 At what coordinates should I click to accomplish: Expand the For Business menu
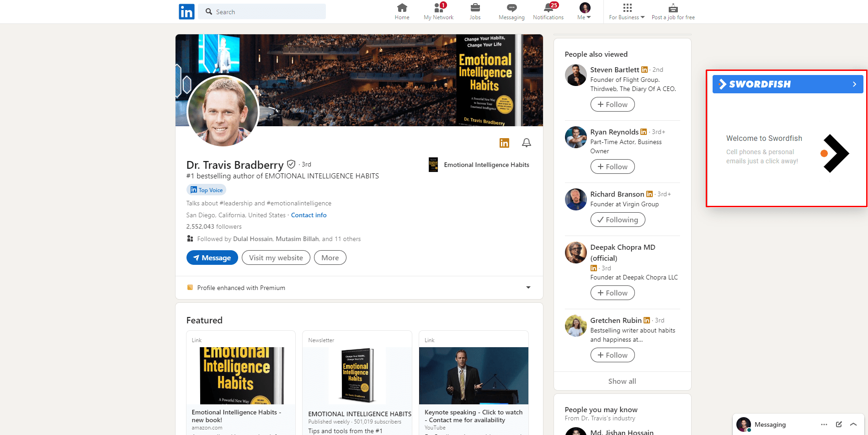tap(626, 11)
